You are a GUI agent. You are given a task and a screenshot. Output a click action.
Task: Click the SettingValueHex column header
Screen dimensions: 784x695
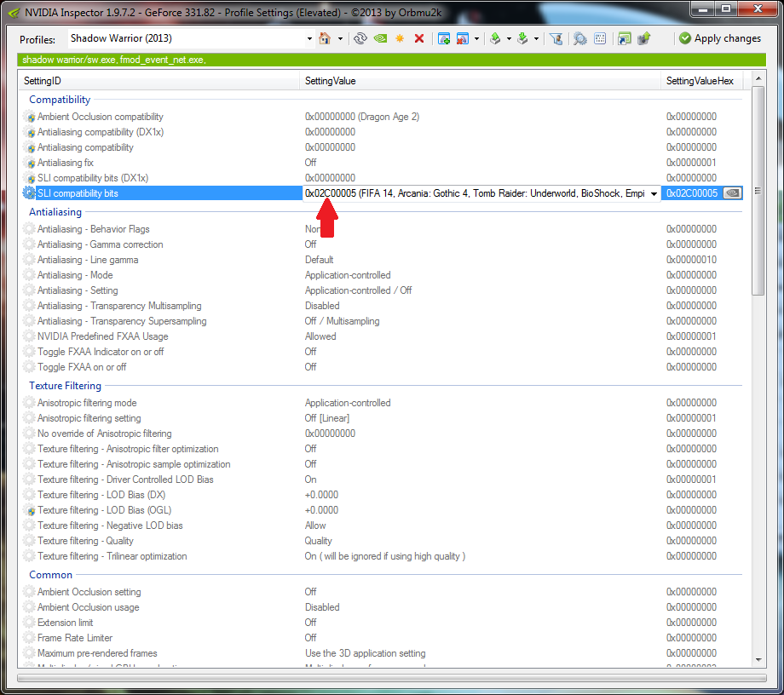pyautogui.click(x=701, y=81)
